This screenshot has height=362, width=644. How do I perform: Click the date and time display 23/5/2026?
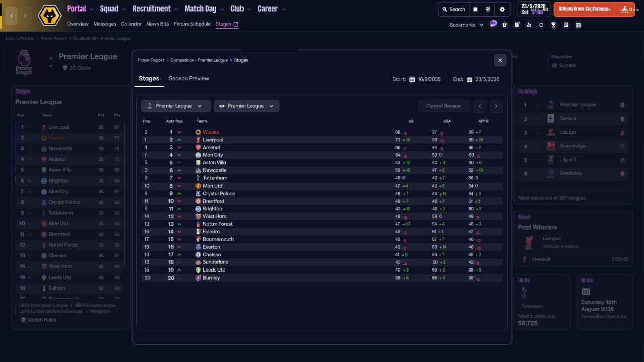click(533, 9)
